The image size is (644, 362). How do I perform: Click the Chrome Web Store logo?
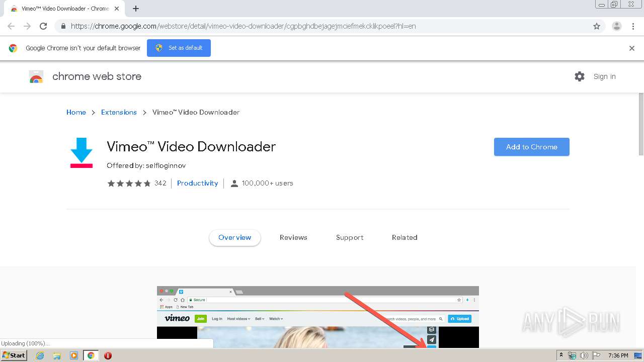coord(36,76)
